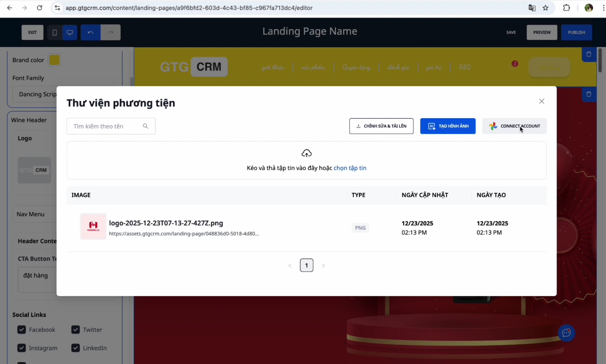
Task: Click the "giới thiệu" nav menu item
Action: pyautogui.click(x=273, y=67)
